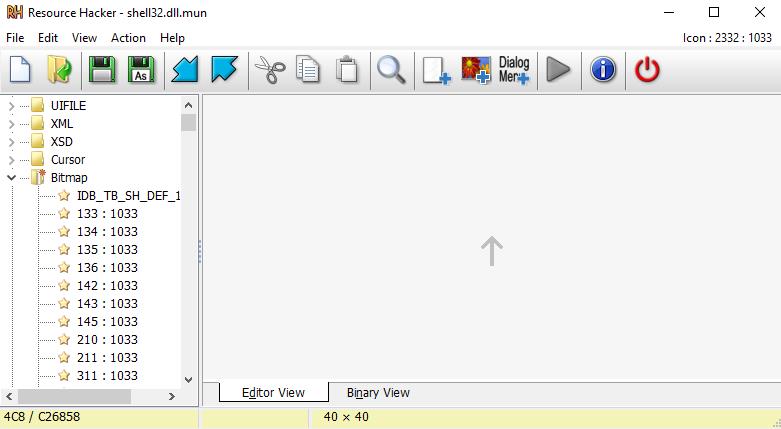Click tree scrollbar down arrow
This screenshot has width=781, height=429.
coord(188,380)
